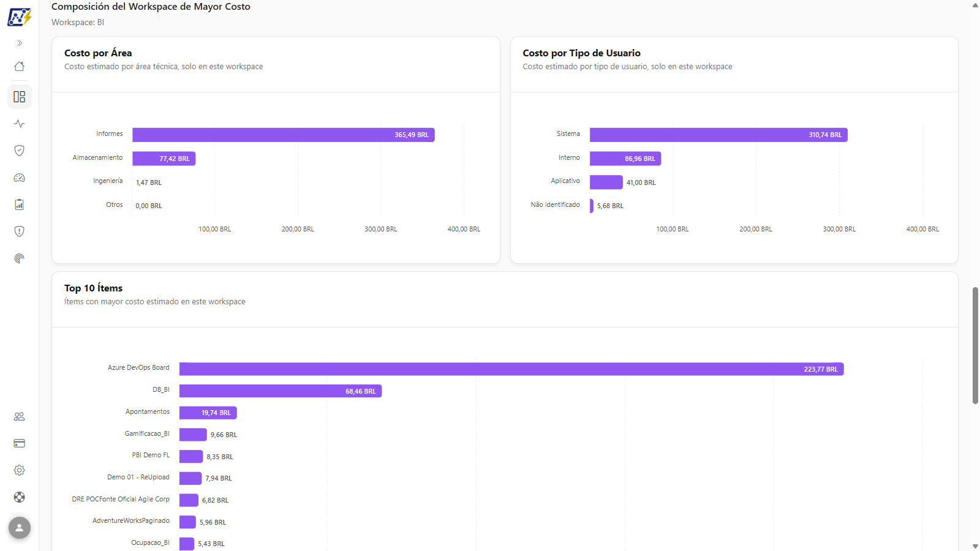Select the Gamificacao_BI bar
This screenshot has height=551, width=980.
(x=193, y=435)
